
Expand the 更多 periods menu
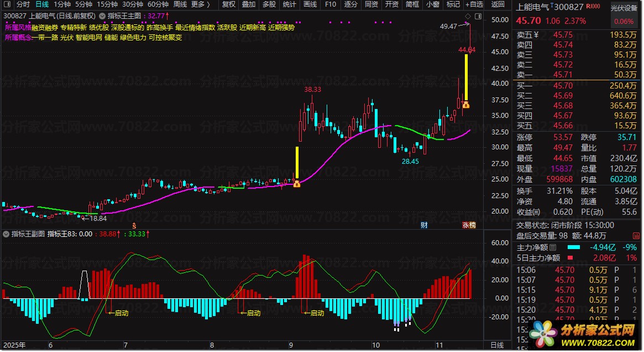tap(201, 4)
